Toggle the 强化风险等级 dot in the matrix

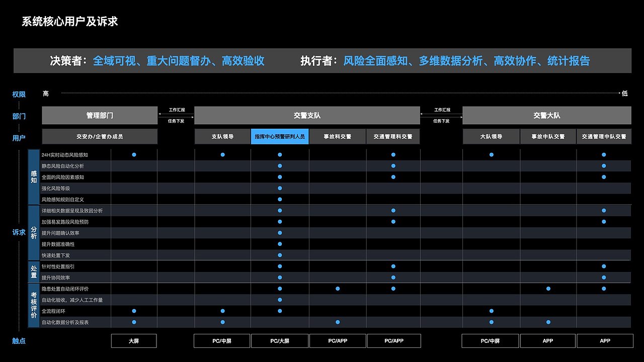(280, 188)
